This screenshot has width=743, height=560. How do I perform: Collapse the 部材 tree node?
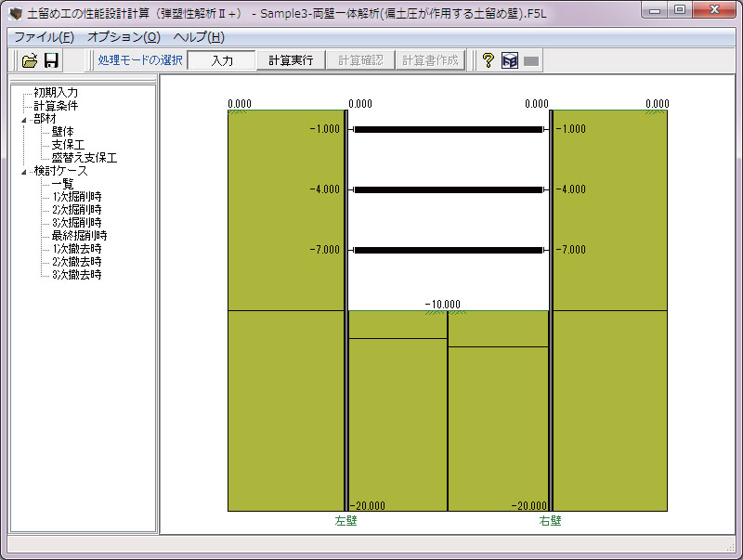pyautogui.click(x=24, y=121)
